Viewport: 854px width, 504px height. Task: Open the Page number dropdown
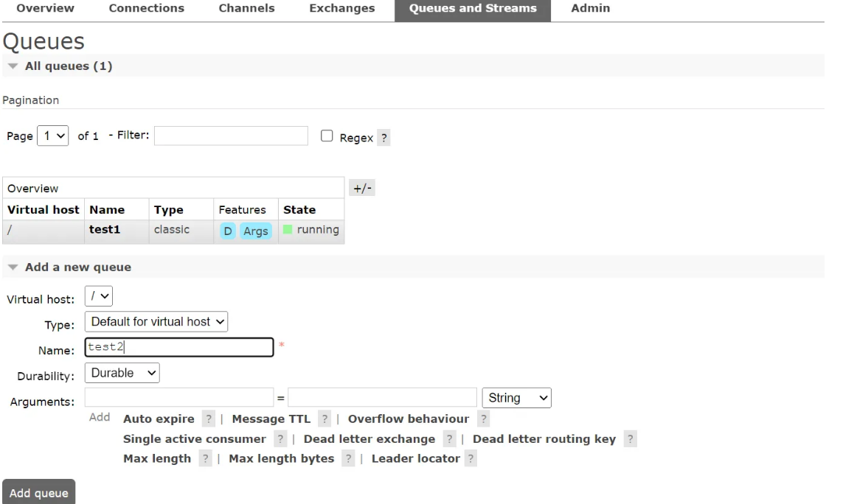tap(53, 136)
